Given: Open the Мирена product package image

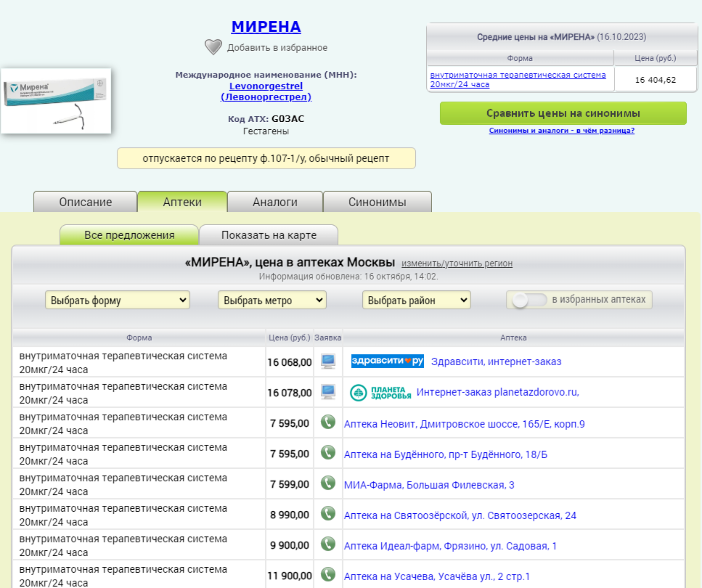Looking at the screenshot, I should (x=56, y=101).
